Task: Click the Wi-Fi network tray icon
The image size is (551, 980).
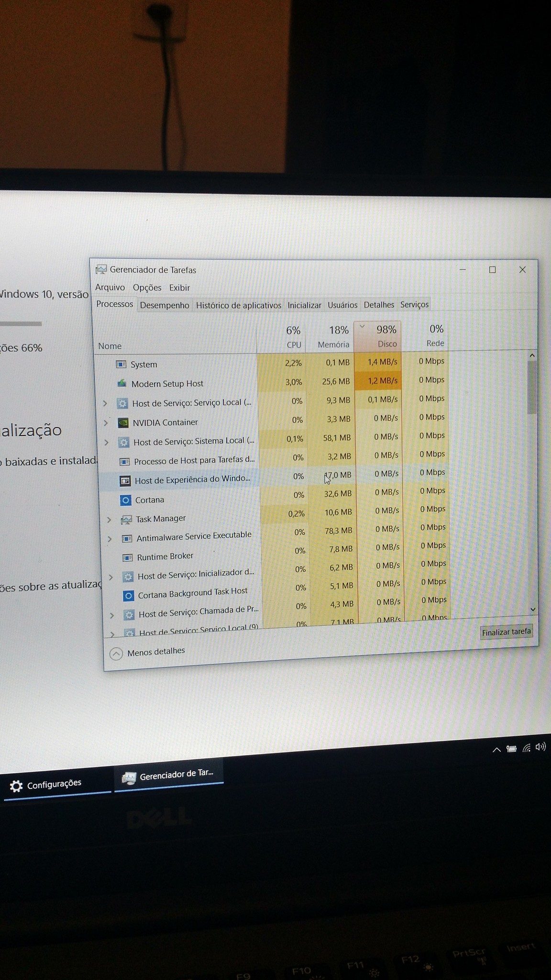Action: tap(526, 748)
